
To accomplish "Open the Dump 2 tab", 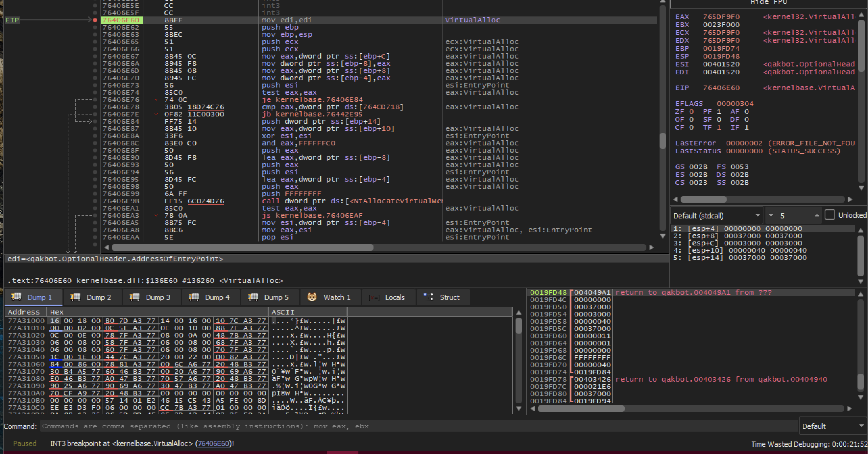I will [x=93, y=297].
